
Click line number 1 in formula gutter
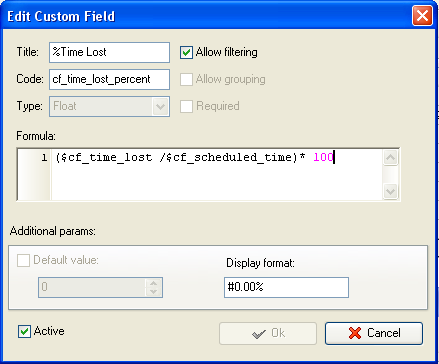pyautogui.click(x=44, y=157)
